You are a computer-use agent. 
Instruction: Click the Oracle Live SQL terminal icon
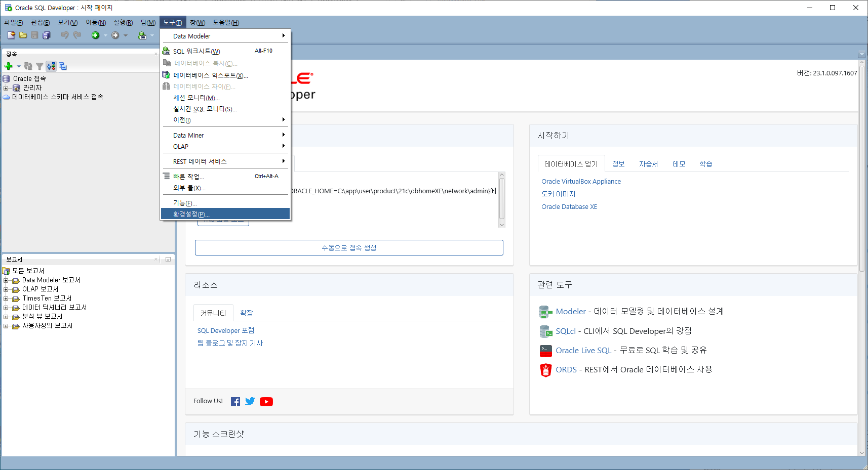[x=545, y=351]
